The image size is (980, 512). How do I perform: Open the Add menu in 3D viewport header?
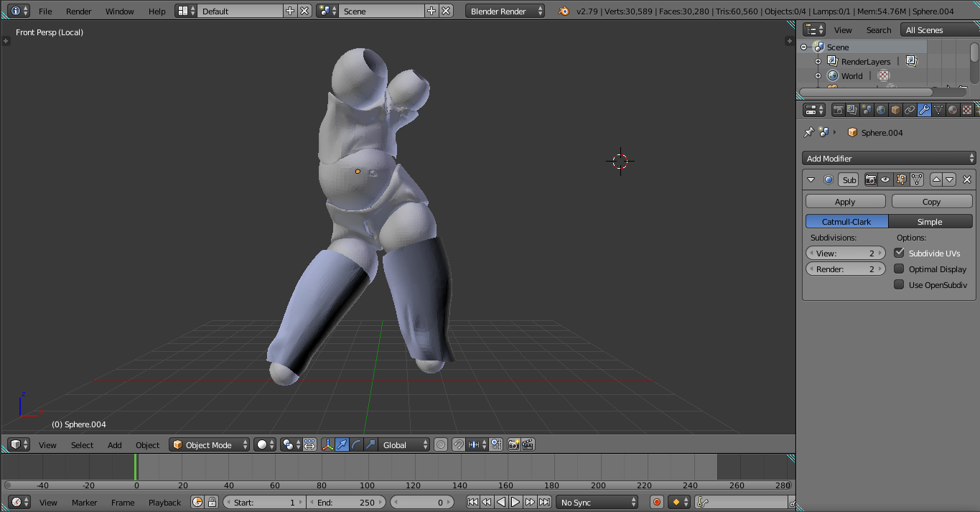115,445
